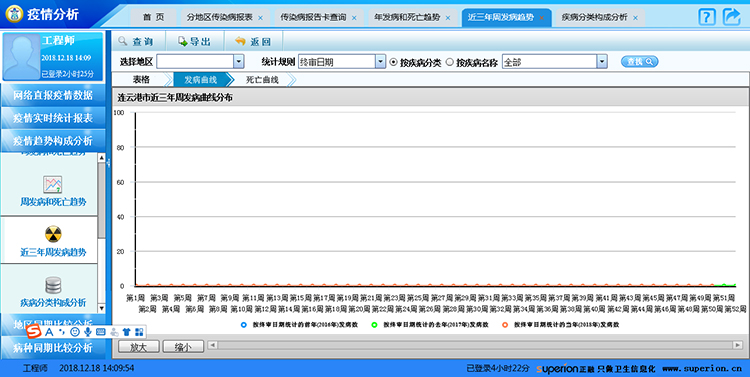Click the 放大 zoom in button

click(138, 347)
